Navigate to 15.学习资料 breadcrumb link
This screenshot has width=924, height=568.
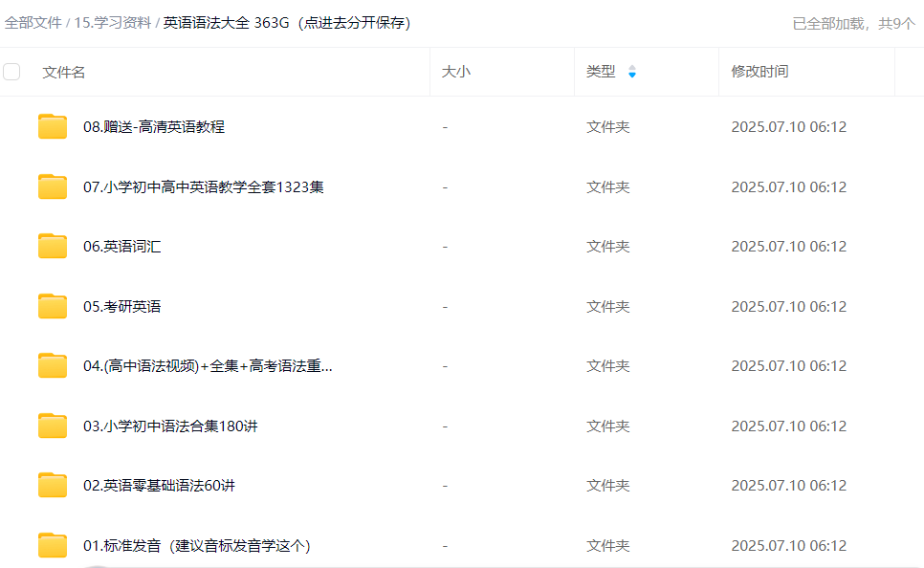pos(113,23)
